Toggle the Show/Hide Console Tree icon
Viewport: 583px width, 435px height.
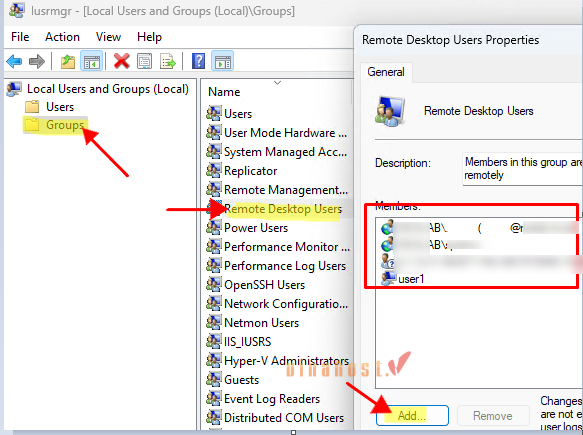(x=91, y=61)
